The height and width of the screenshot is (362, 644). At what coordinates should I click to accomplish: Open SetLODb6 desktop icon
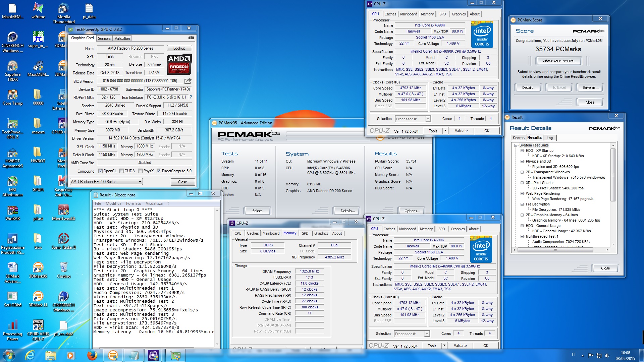pos(13,299)
